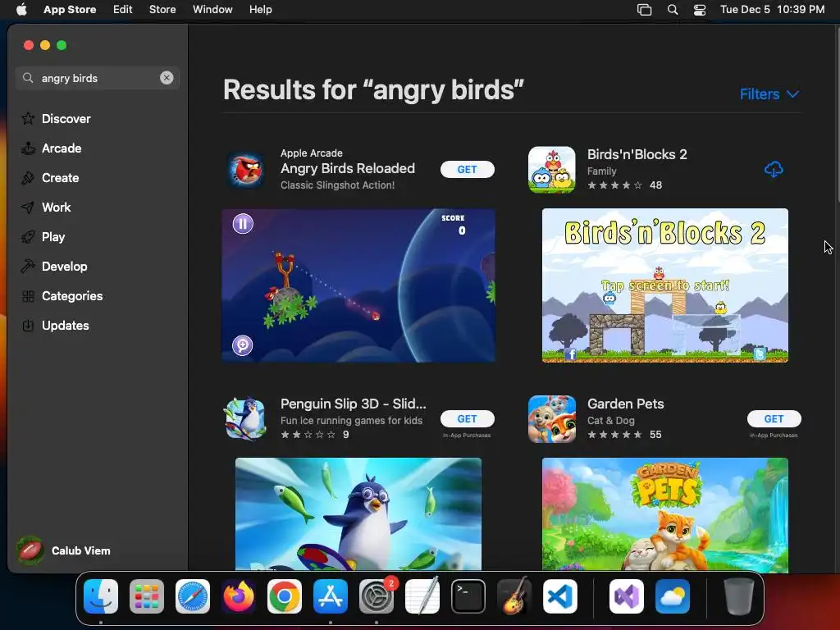The width and height of the screenshot is (840, 630).
Task: Open Safari from the Dock
Action: (193, 596)
